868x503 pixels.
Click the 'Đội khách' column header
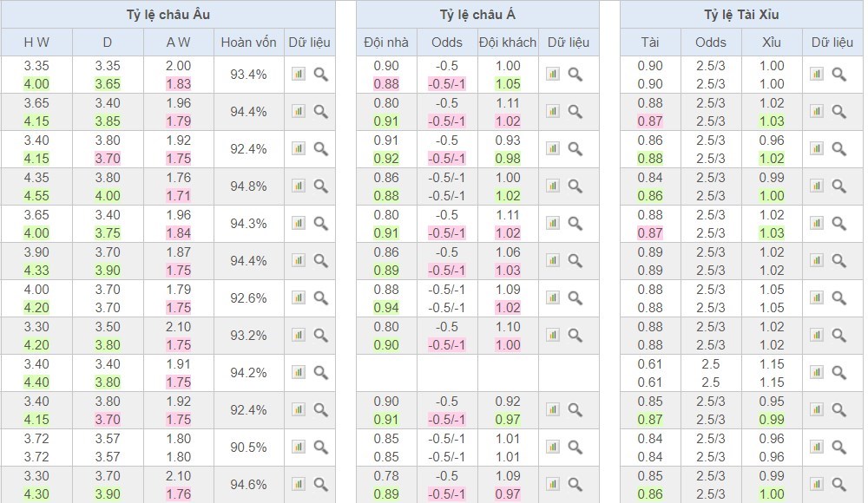coord(508,42)
